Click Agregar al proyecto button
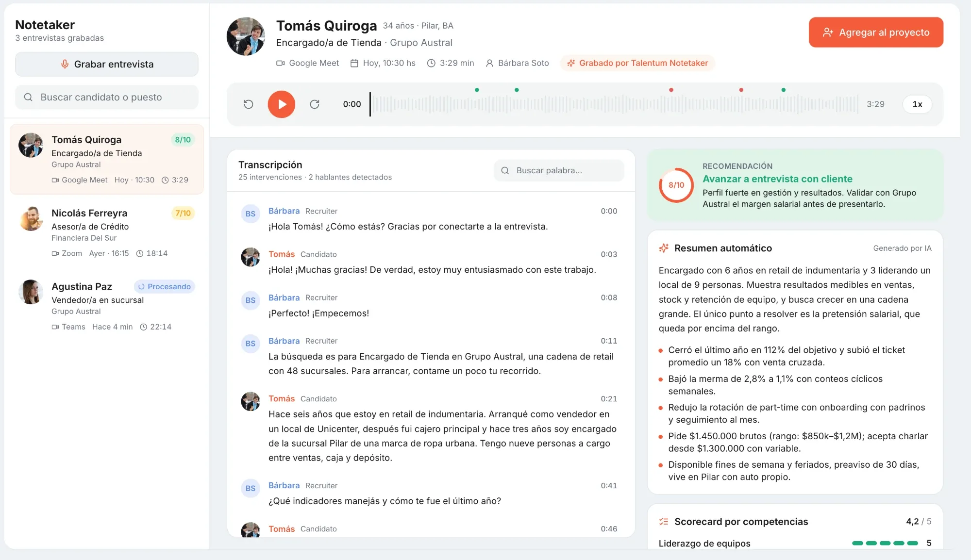 tap(876, 33)
